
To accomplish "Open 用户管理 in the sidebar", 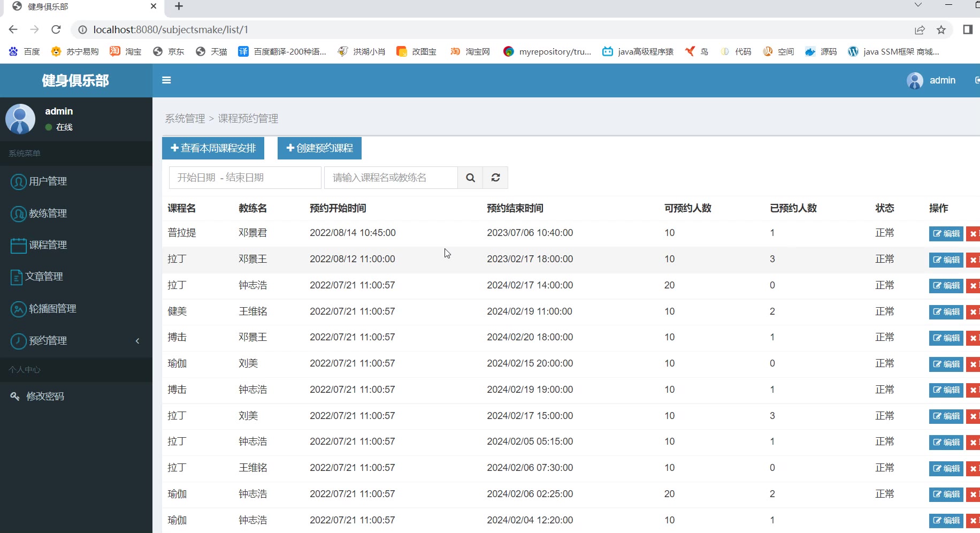I will (76, 181).
